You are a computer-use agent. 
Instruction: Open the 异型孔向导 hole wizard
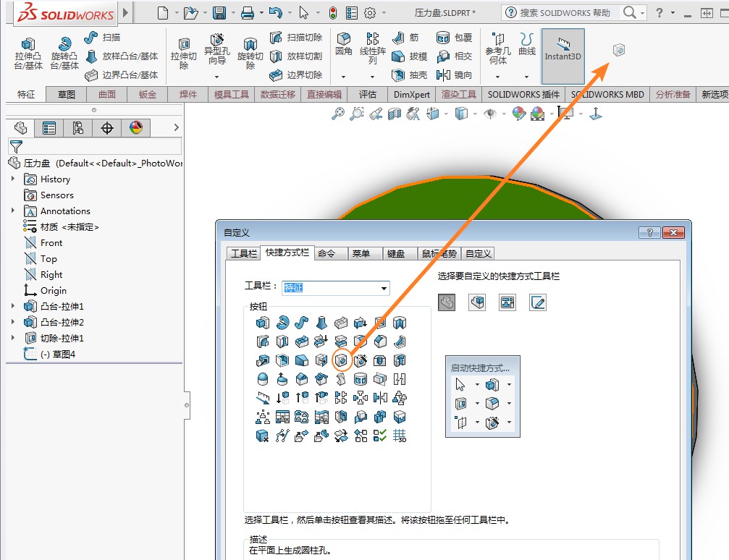pos(216,50)
